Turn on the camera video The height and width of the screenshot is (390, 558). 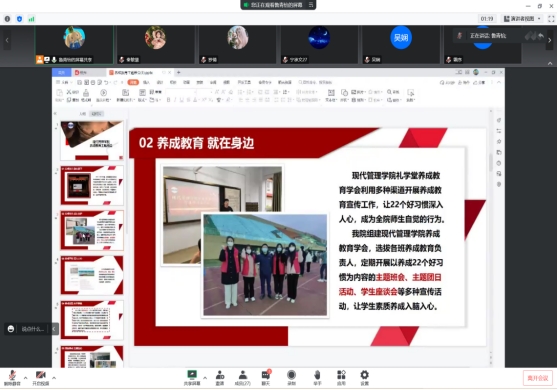(x=41, y=378)
